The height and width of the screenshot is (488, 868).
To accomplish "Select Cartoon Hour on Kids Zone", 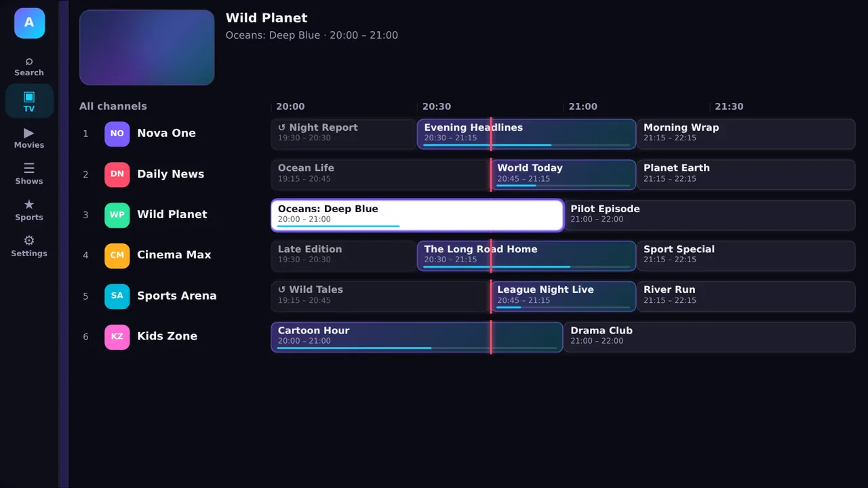I will click(417, 337).
